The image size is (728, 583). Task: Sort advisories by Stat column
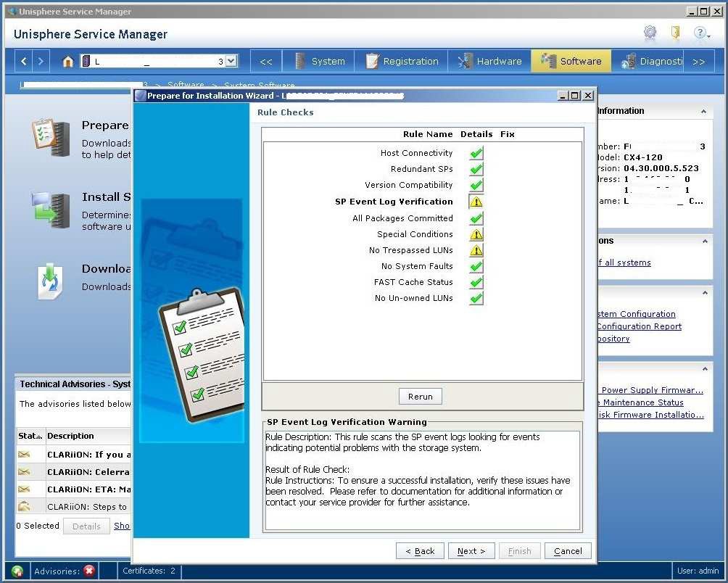(30, 436)
